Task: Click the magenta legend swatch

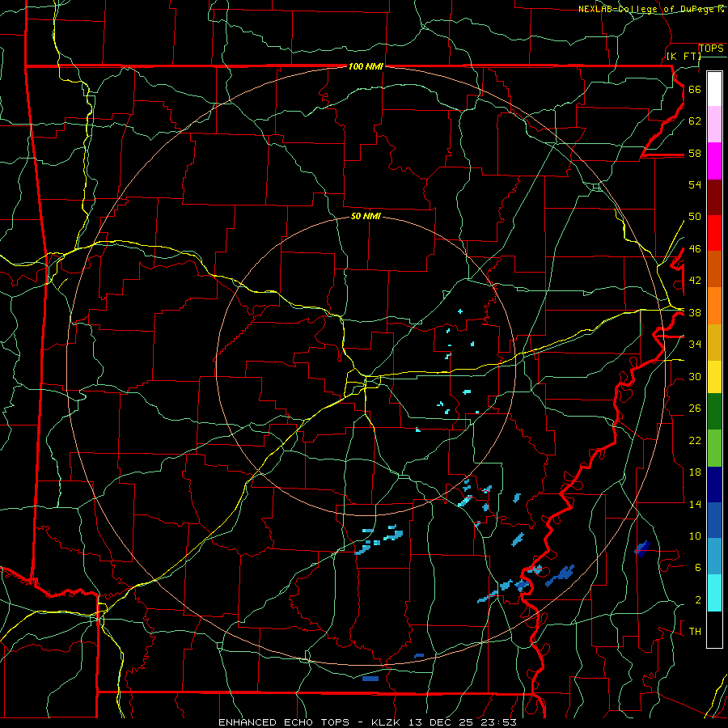Action: click(x=714, y=161)
